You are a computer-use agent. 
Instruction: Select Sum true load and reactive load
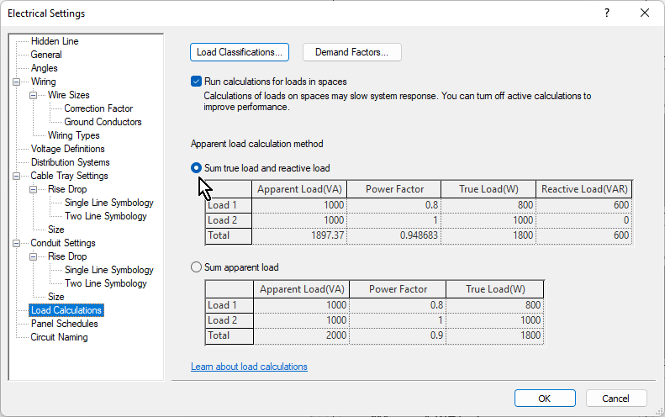(196, 168)
